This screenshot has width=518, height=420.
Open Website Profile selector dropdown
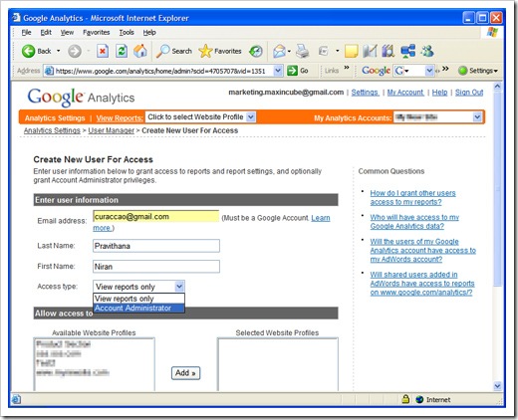(251, 116)
